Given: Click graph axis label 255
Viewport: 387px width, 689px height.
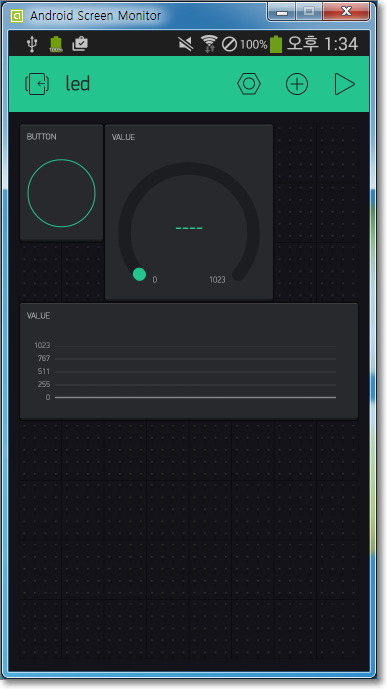Looking at the screenshot, I should pyautogui.click(x=44, y=384).
